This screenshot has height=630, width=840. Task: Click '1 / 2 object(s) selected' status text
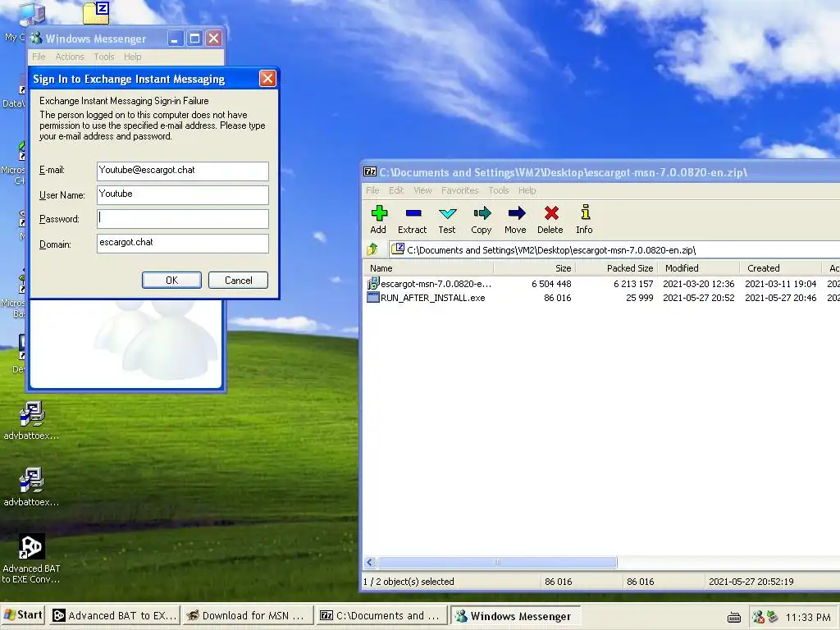pyautogui.click(x=409, y=582)
